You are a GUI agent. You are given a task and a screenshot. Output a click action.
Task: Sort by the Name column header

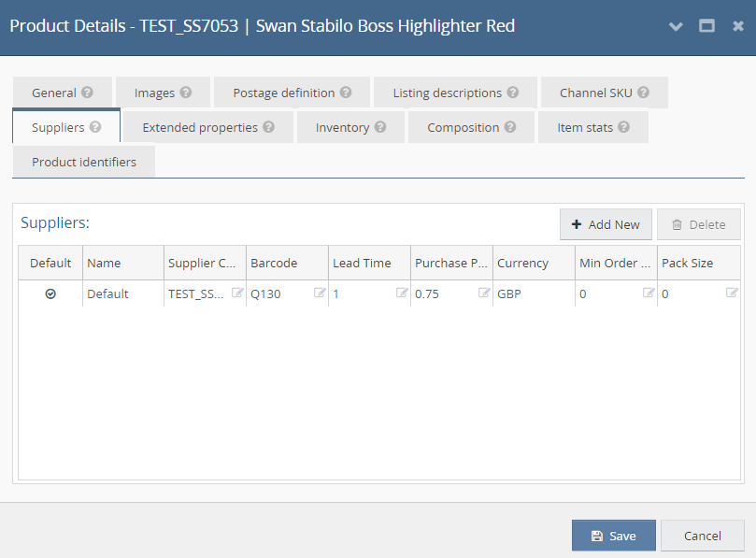[123, 263]
